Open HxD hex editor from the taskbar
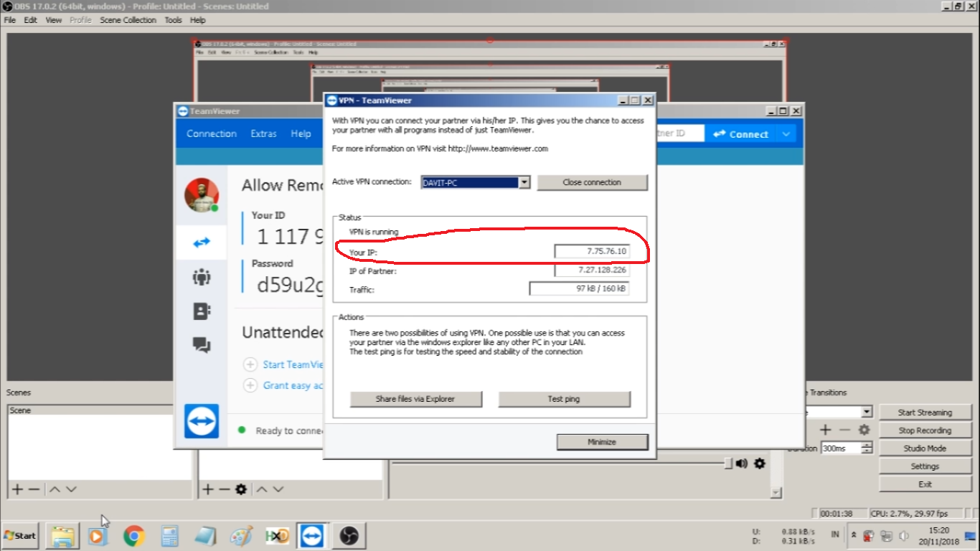 tap(277, 536)
